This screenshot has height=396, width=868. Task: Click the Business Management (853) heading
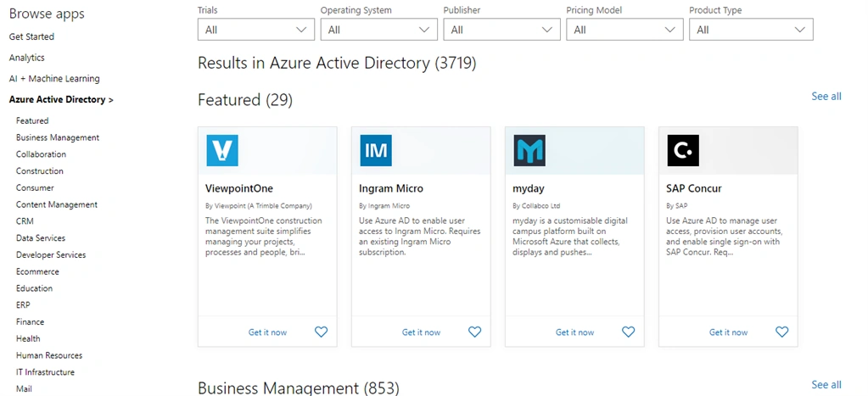tap(299, 388)
